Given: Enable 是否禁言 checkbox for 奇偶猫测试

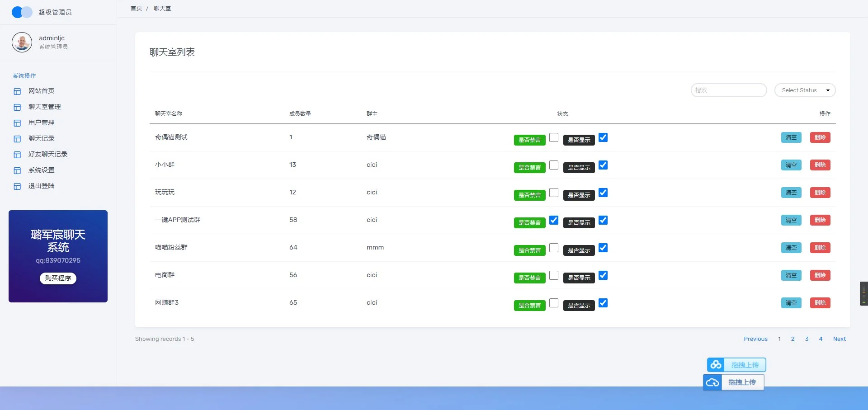Looking at the screenshot, I should [554, 137].
